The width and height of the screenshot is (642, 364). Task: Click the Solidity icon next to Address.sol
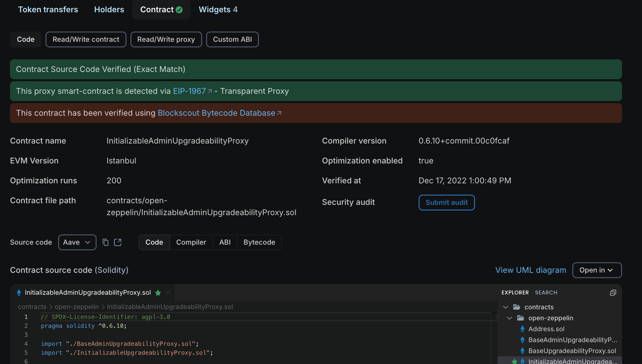[522, 329]
